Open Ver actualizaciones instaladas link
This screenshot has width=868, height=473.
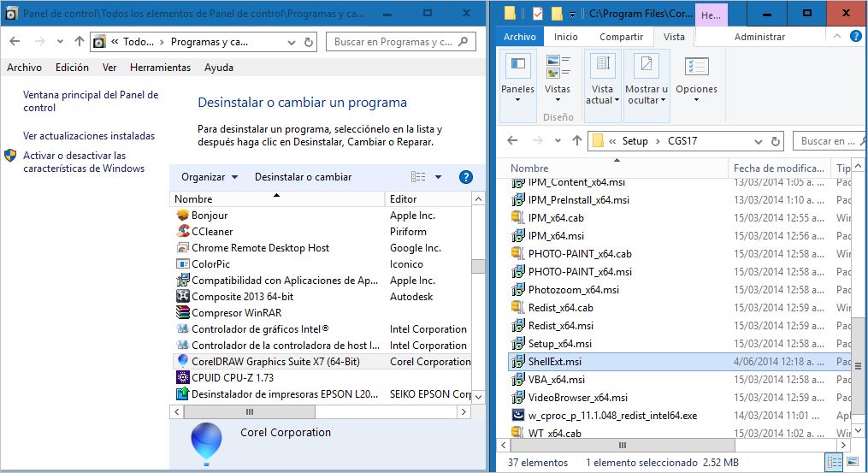[x=89, y=136]
